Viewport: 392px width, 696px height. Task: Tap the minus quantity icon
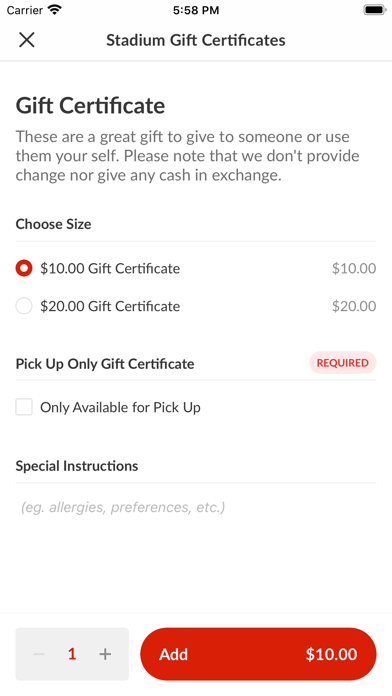pos(39,654)
